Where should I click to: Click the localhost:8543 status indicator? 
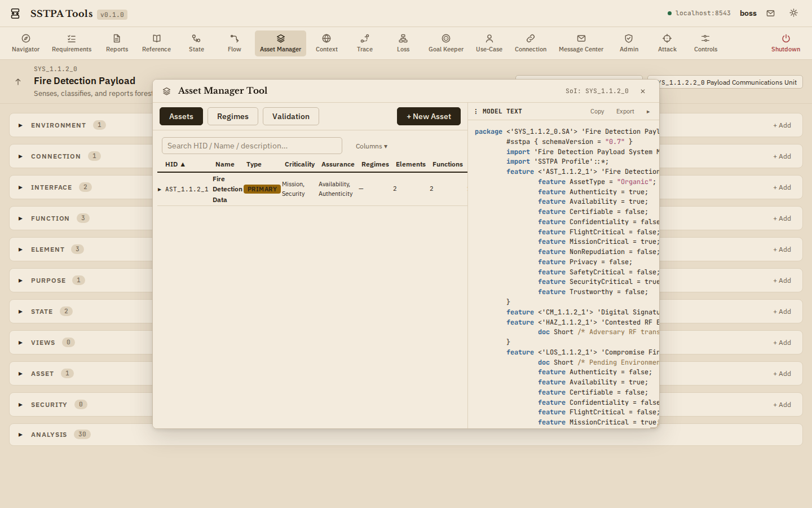coord(699,13)
